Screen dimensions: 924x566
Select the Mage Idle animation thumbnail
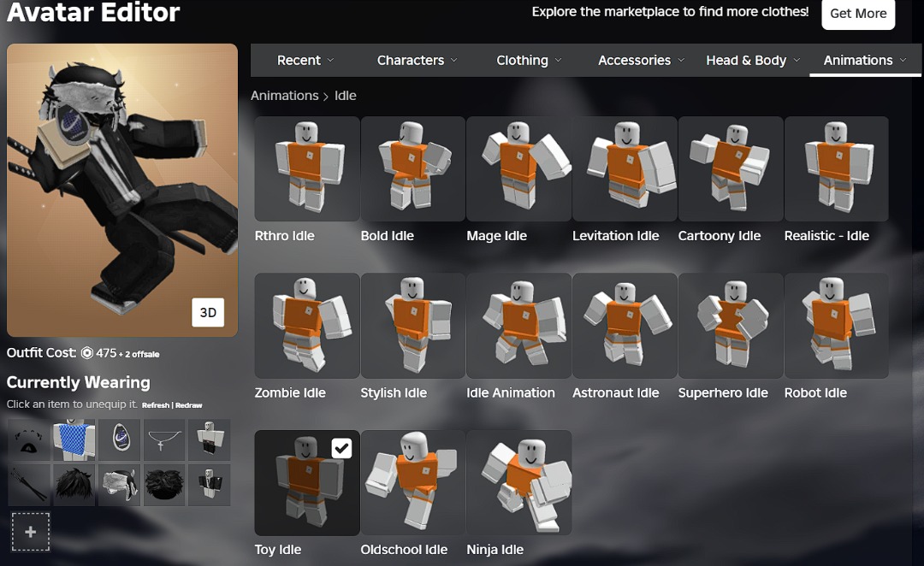pos(518,168)
